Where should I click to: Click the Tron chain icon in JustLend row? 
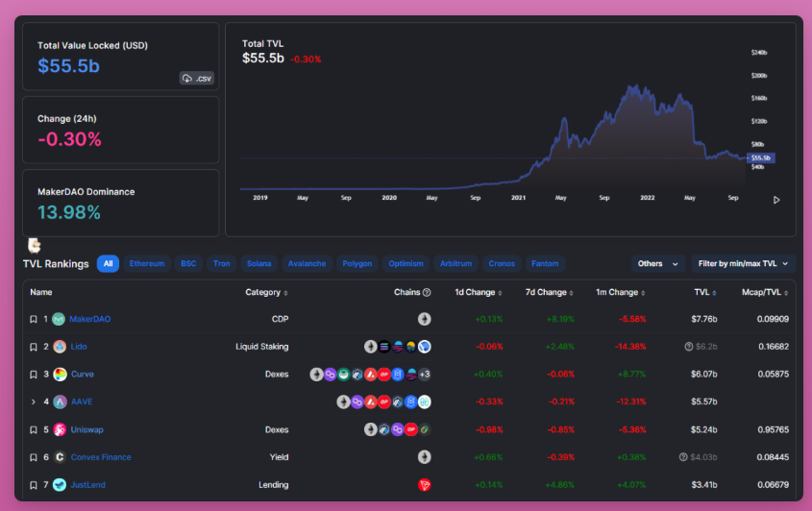coord(424,485)
